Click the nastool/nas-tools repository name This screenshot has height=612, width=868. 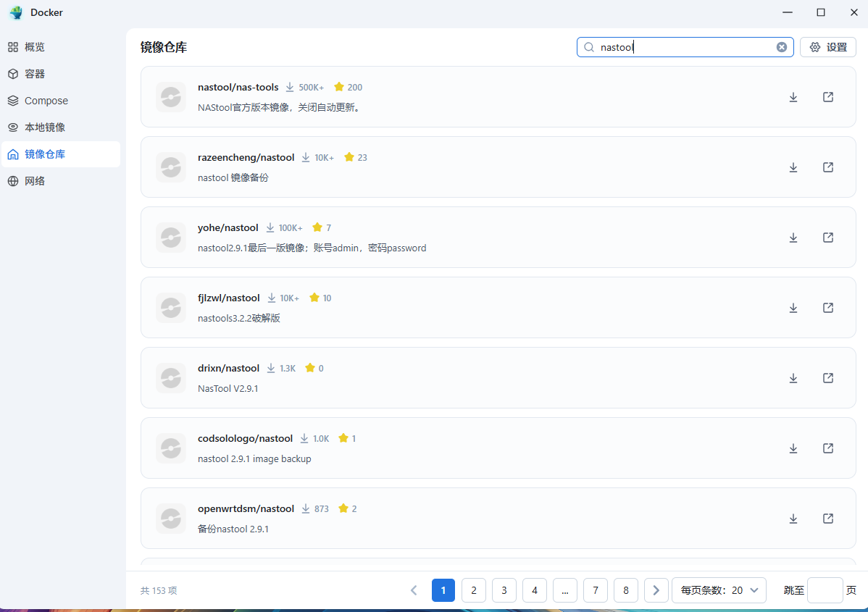click(238, 87)
